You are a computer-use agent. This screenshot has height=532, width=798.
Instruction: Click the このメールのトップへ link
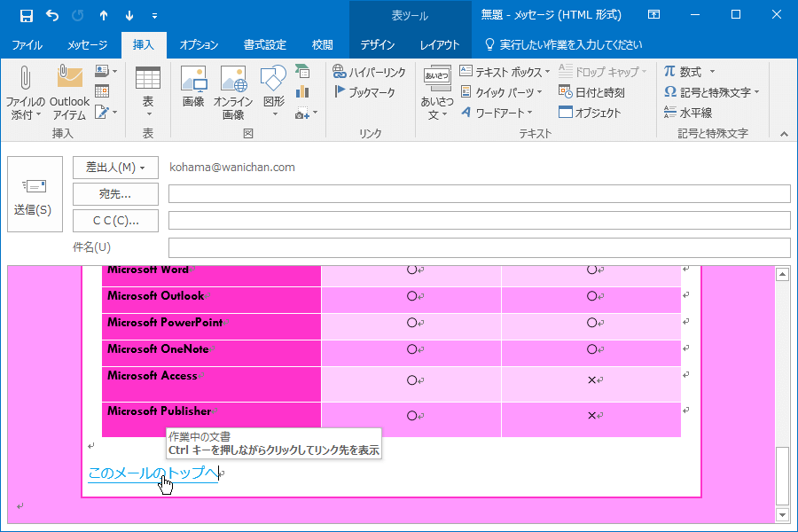(153, 473)
